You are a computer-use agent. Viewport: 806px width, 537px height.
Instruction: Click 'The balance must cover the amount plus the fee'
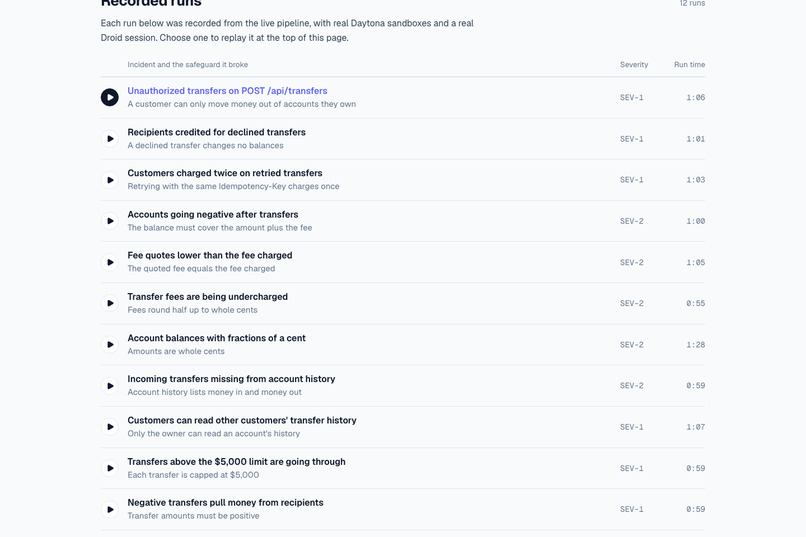(x=219, y=228)
